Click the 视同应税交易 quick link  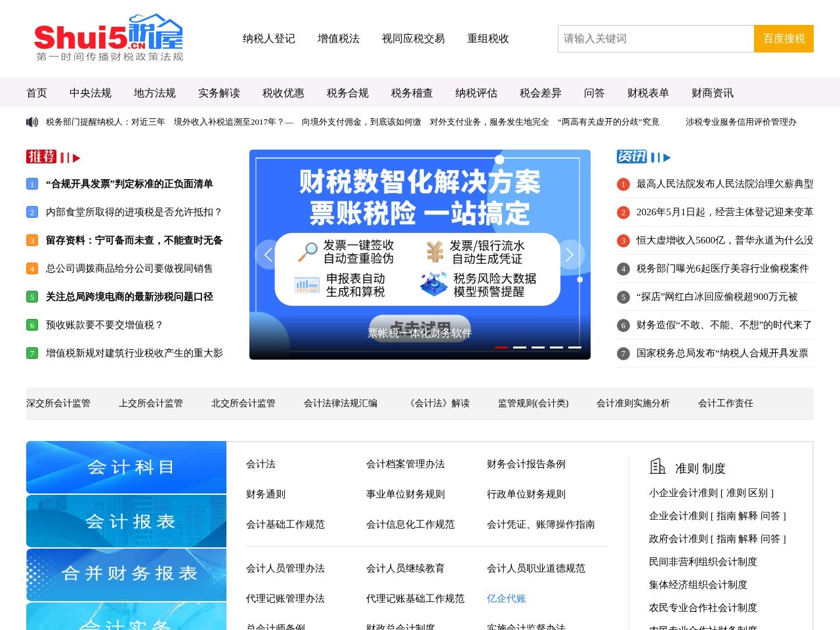[x=413, y=39]
